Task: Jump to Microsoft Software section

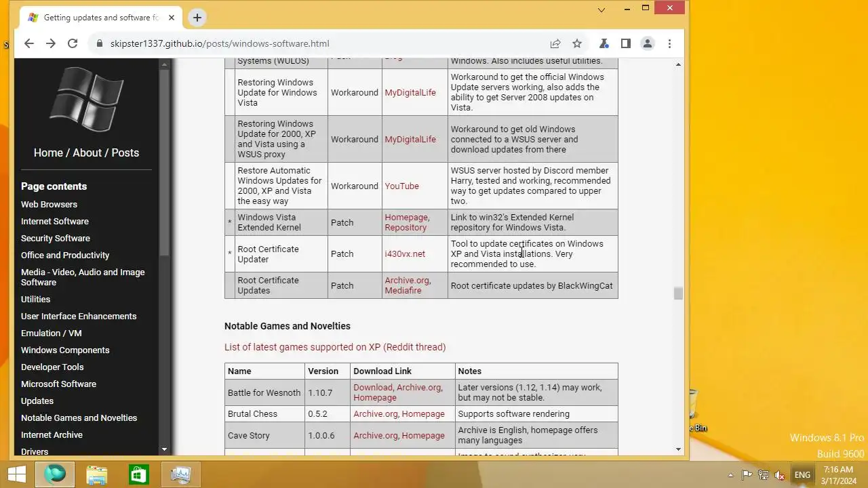Action: click(58, 384)
